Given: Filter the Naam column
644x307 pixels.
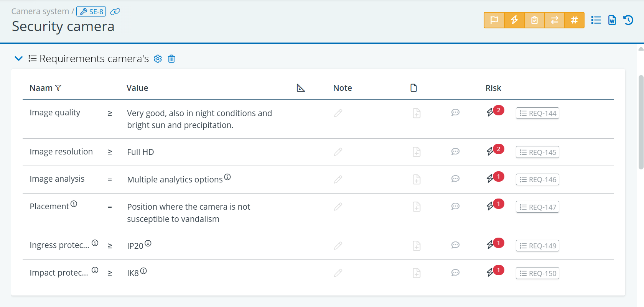Looking at the screenshot, I should point(58,88).
